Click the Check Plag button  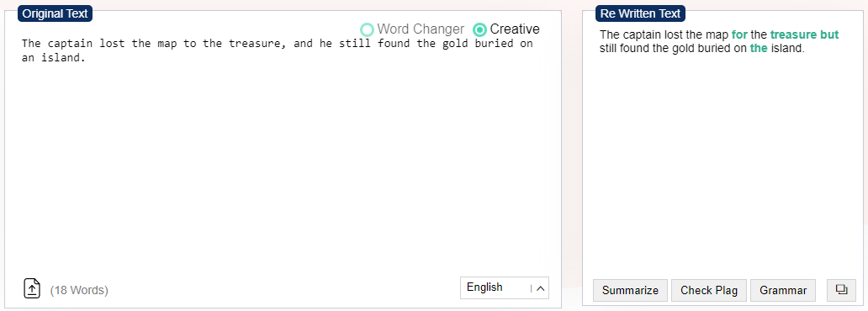(709, 291)
